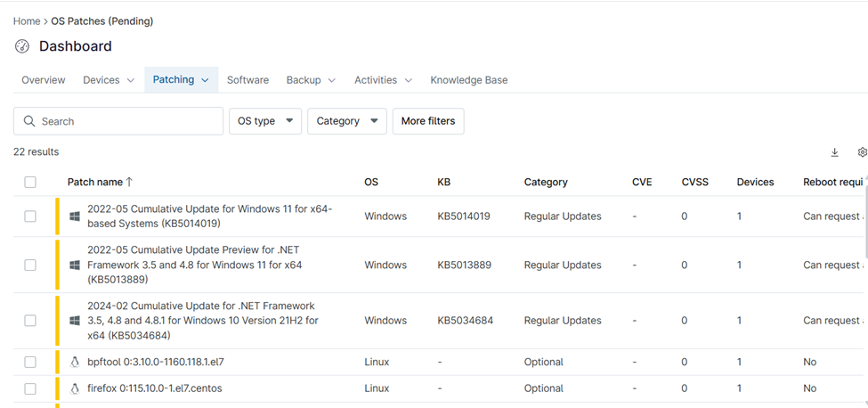
Task: Click Regular Updates in the KB5014019 row
Action: 563,216
